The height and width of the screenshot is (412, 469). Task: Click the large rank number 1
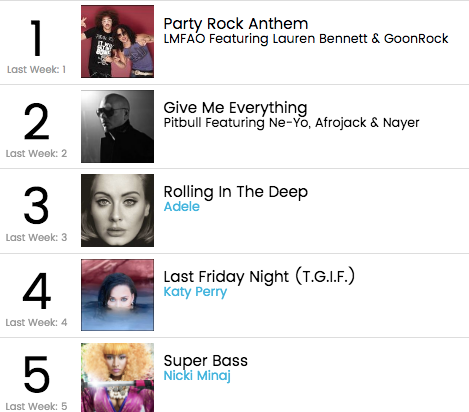click(x=36, y=38)
